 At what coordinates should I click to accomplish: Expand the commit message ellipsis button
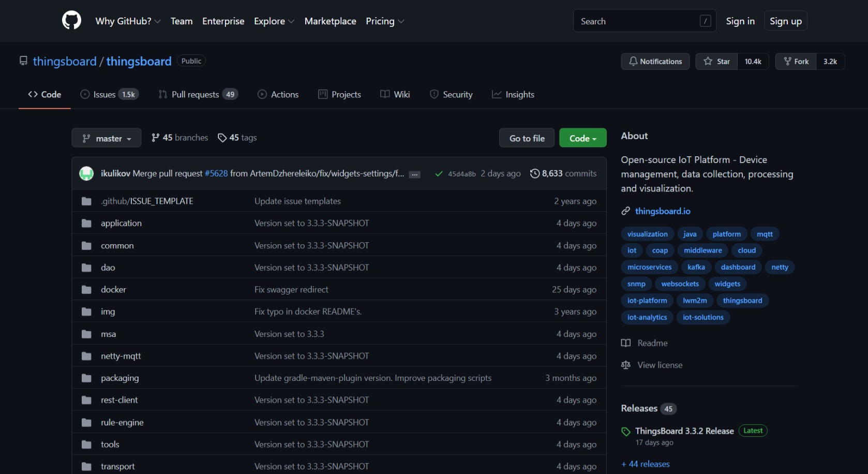(x=414, y=174)
